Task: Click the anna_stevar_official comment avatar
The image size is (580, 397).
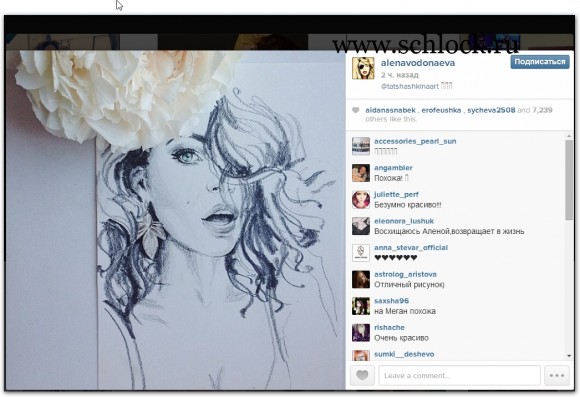Action: [x=361, y=253]
